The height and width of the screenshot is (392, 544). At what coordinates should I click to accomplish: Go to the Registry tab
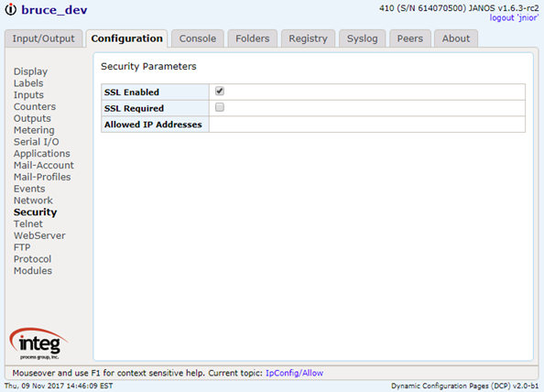coord(308,38)
